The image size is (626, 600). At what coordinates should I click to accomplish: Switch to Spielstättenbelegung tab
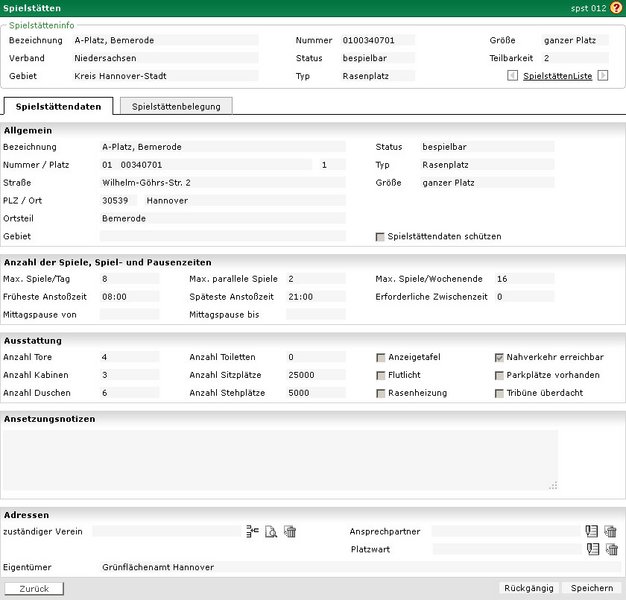(176, 106)
